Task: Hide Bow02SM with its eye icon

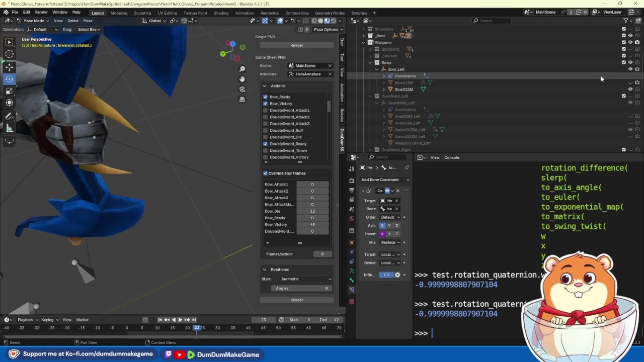Action: coord(630,89)
